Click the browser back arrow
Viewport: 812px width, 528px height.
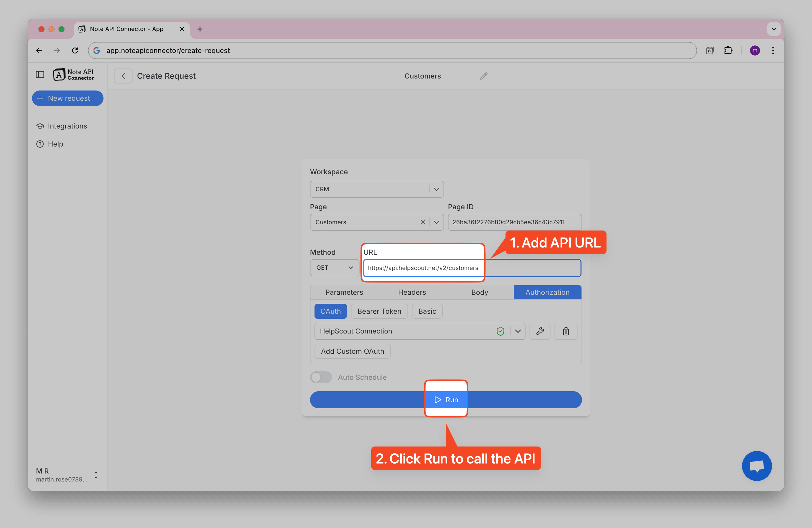pyautogui.click(x=39, y=50)
